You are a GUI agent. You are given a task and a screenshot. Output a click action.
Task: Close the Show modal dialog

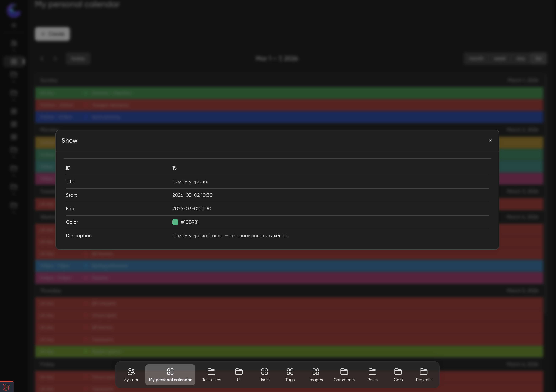(490, 141)
